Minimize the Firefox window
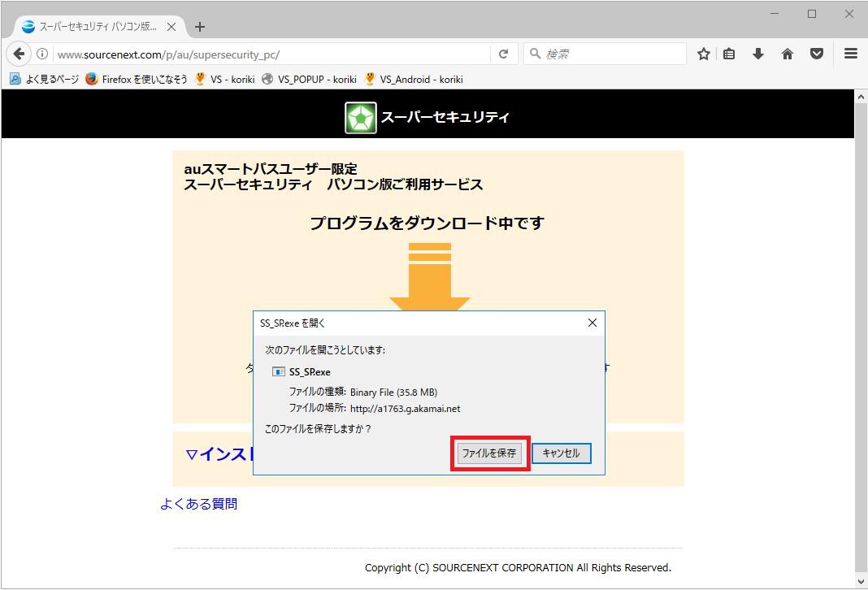 tap(775, 14)
